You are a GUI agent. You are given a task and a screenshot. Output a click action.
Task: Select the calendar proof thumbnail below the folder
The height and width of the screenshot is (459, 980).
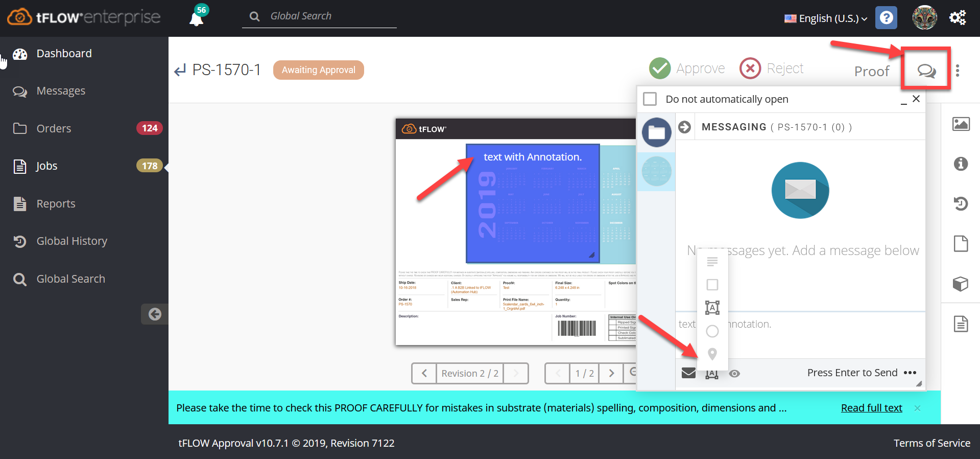(657, 172)
